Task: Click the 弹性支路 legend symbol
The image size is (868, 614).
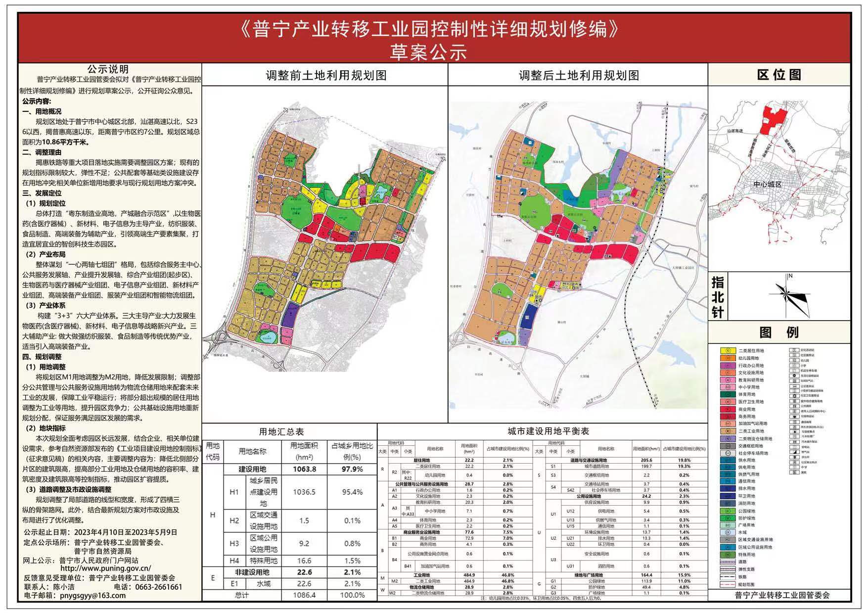Action: coord(728,569)
